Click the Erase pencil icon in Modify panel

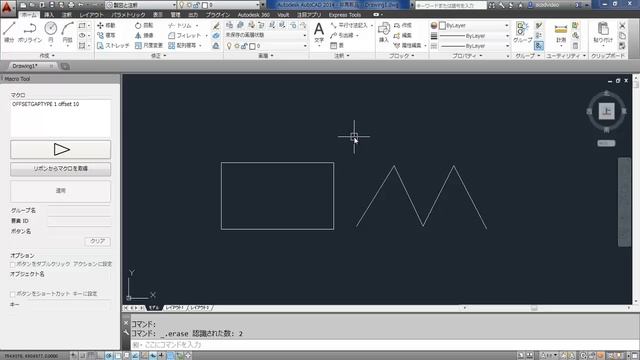[x=216, y=26]
